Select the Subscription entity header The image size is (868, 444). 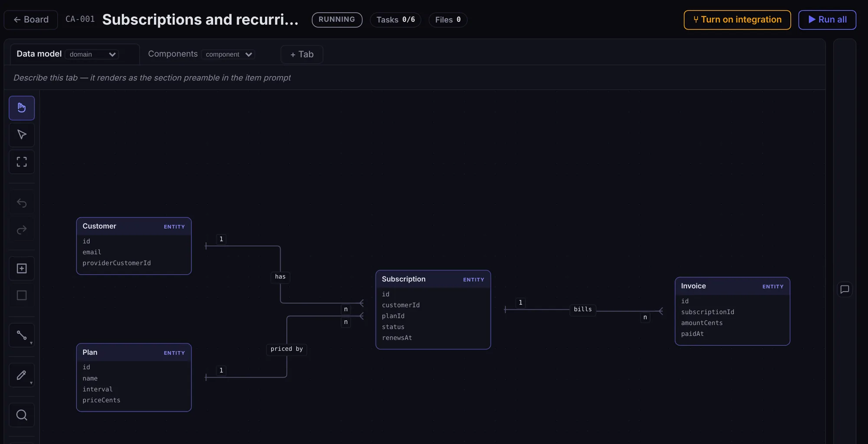[x=433, y=280]
